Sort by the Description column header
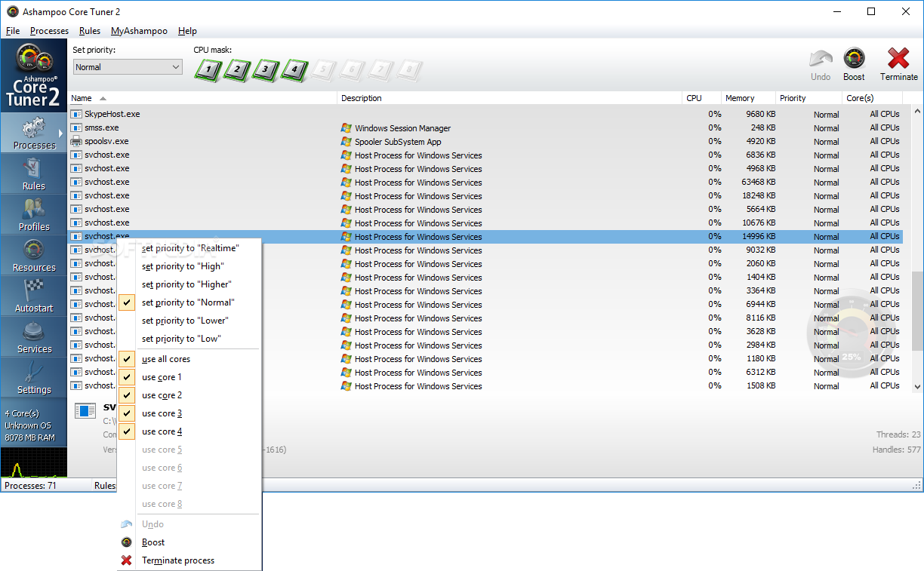 pyautogui.click(x=510, y=98)
